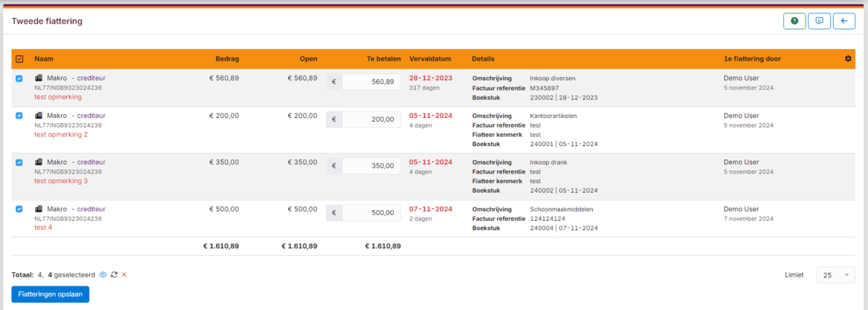868x310 pixels.
Task: Click the Fiatteringen opslaan button
Action: point(50,294)
